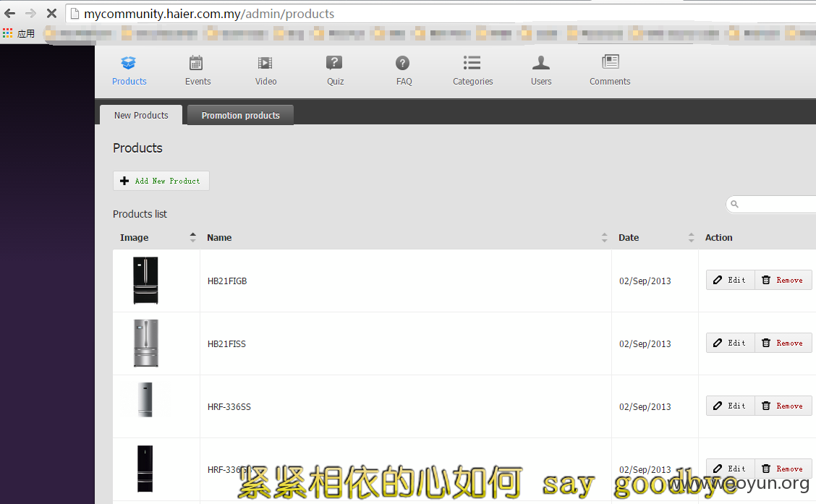Click date 02/Sep/2013 in HB21FIGB row
This screenshot has height=504, width=816.
point(645,281)
